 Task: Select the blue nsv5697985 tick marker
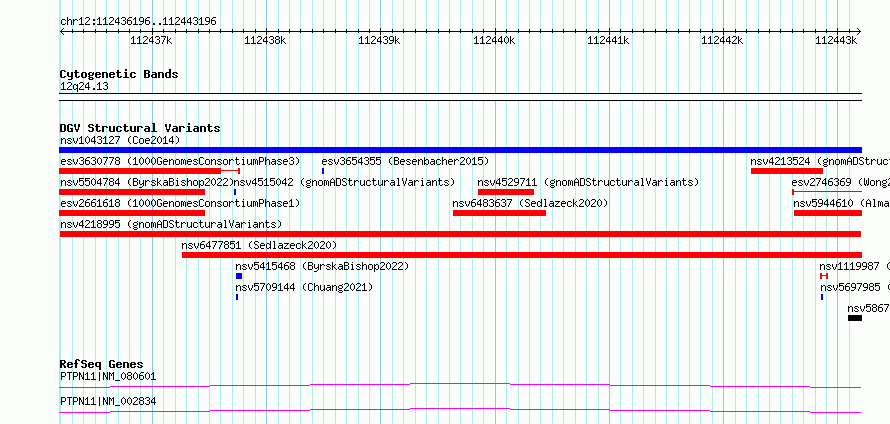click(822, 297)
